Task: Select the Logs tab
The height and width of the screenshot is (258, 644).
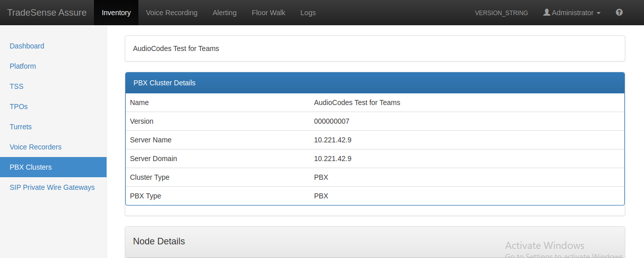Action: [x=308, y=13]
